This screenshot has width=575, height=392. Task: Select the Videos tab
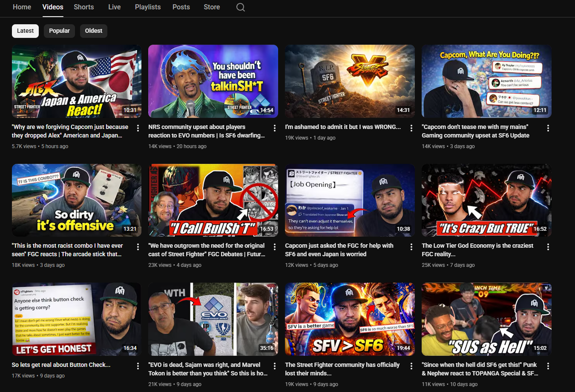click(x=53, y=7)
